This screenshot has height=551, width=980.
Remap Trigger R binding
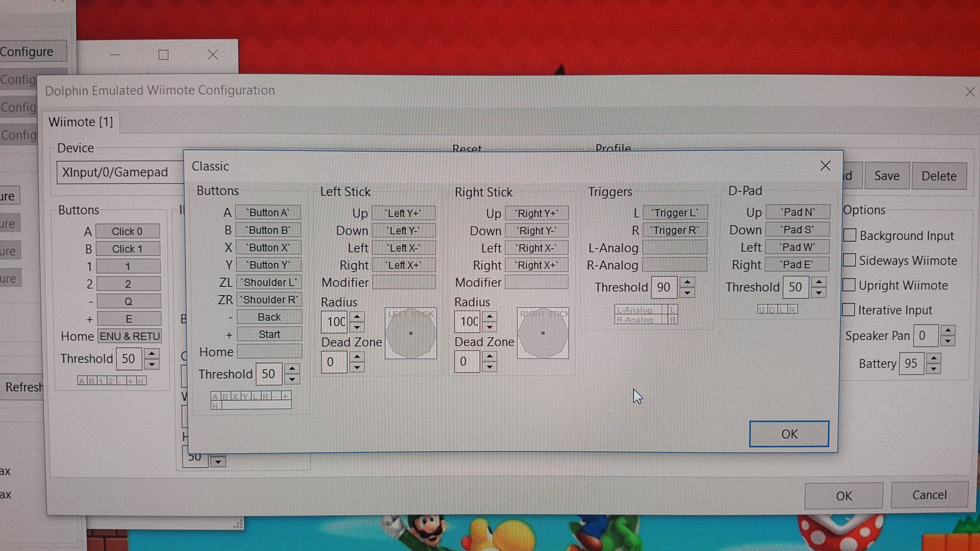(x=675, y=230)
